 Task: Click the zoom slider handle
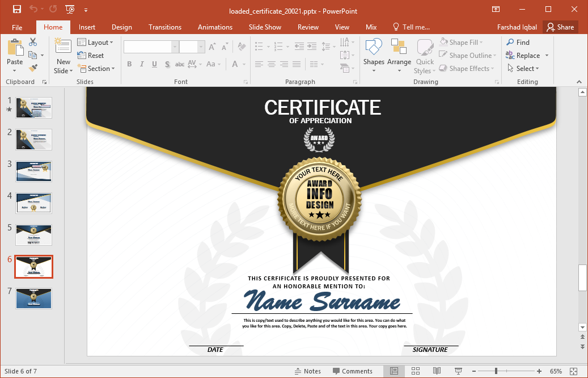[x=496, y=371]
